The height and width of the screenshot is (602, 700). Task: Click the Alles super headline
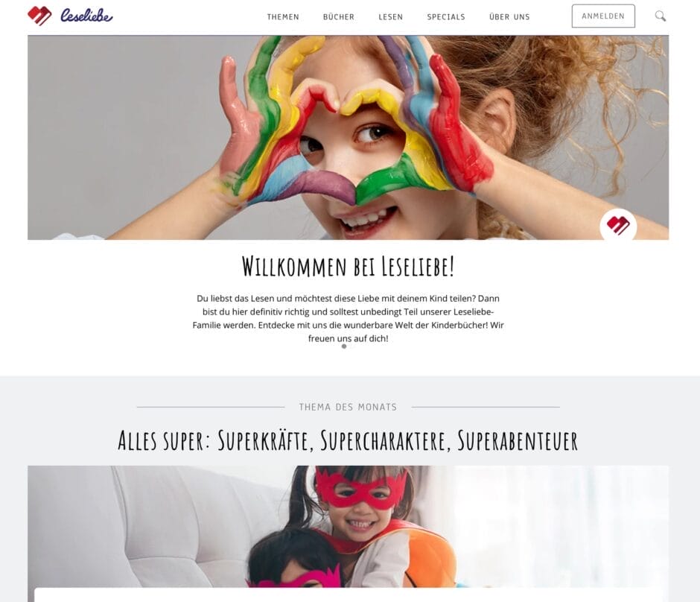(x=349, y=440)
